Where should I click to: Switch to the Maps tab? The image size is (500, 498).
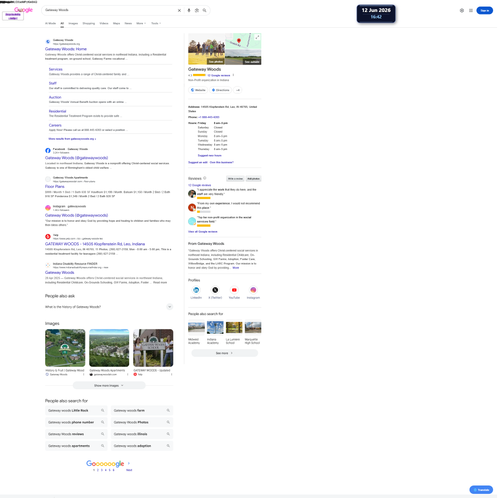pos(116,23)
